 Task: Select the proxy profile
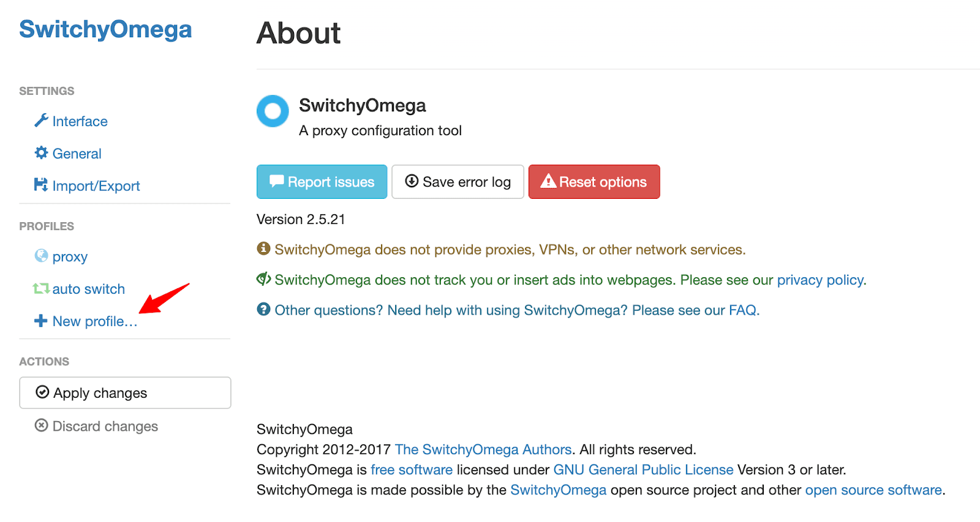70,257
